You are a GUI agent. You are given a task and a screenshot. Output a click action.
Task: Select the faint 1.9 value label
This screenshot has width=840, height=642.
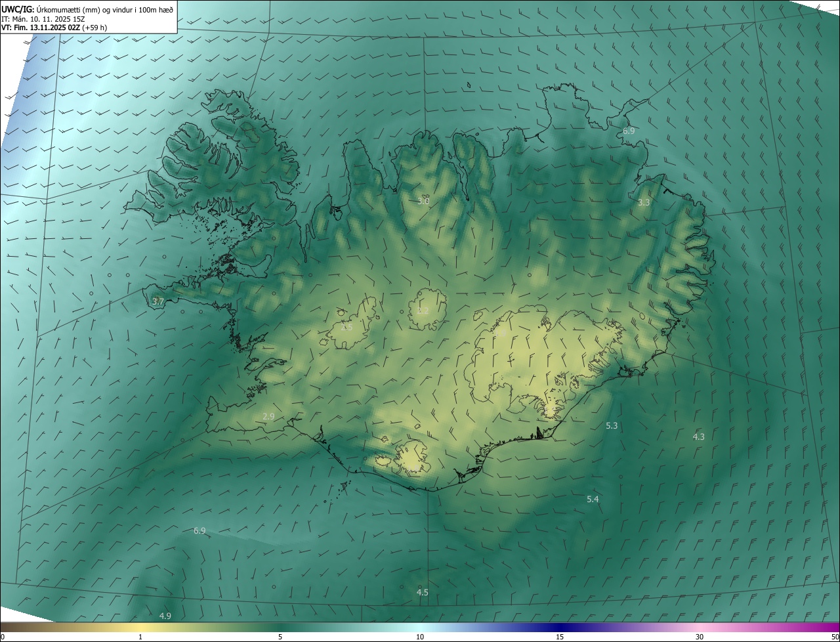pos(500,333)
